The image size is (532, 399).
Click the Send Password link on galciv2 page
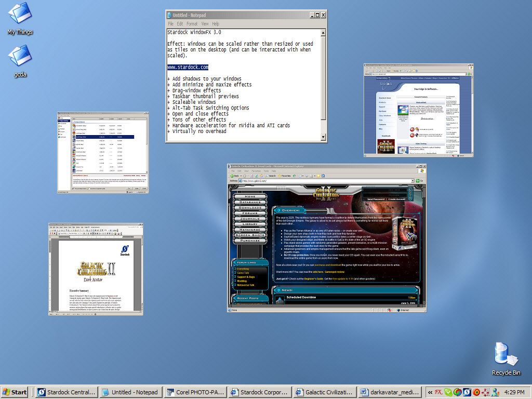376,199
